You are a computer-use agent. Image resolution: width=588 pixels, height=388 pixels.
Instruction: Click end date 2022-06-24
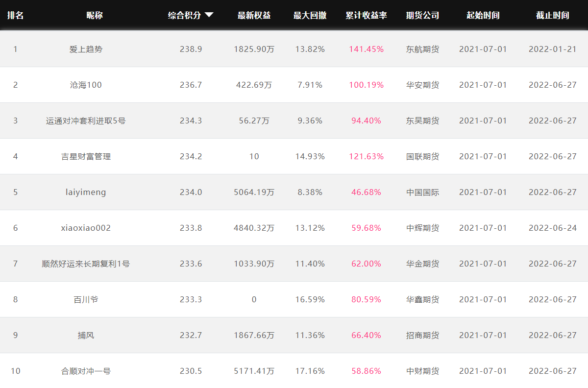pyautogui.click(x=553, y=228)
